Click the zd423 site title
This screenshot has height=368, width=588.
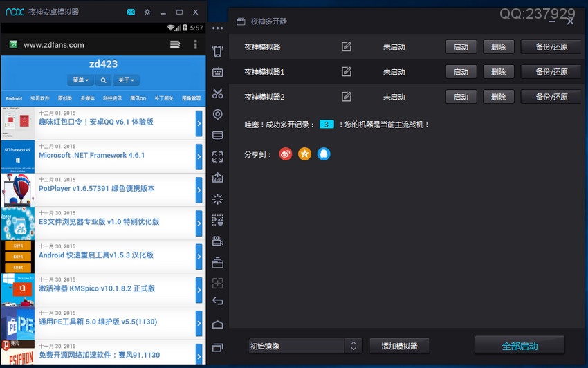[104, 64]
